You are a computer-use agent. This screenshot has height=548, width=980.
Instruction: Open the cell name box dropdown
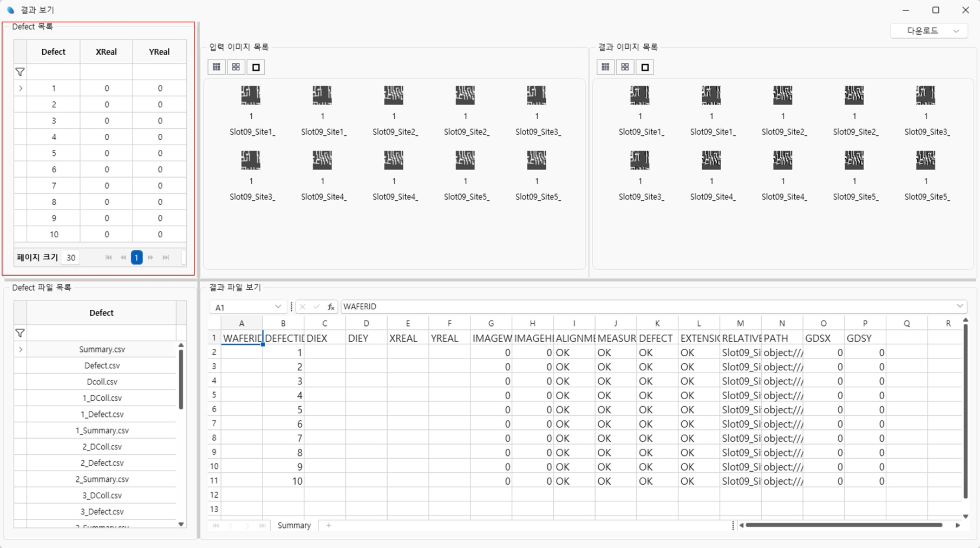coord(278,307)
